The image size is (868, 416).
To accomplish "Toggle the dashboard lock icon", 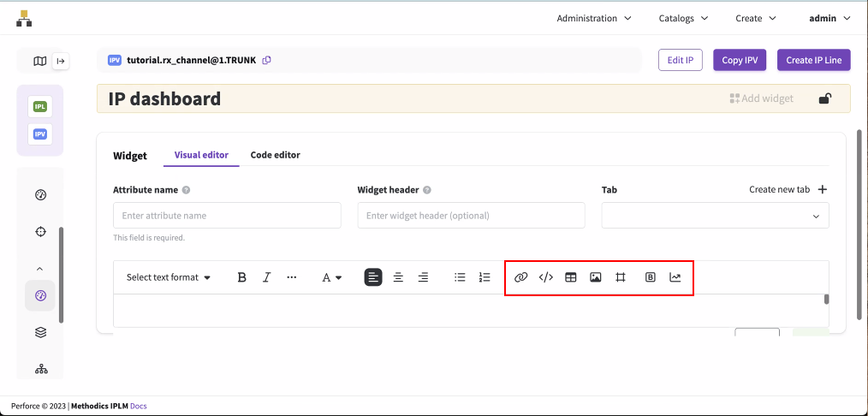I will point(824,98).
